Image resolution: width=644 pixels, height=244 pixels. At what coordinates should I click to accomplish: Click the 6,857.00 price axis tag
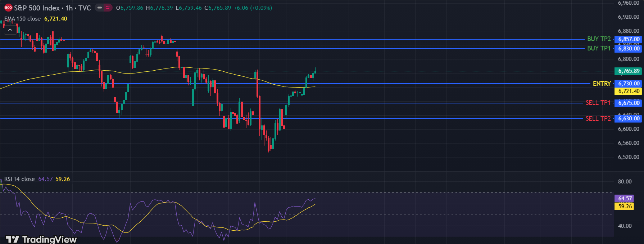(629, 39)
